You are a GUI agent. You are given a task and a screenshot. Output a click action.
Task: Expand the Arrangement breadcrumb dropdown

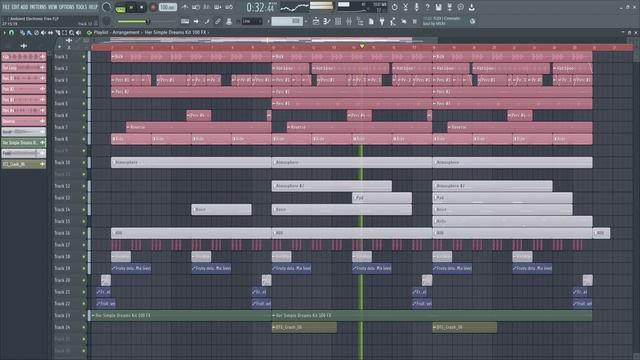click(x=126, y=32)
